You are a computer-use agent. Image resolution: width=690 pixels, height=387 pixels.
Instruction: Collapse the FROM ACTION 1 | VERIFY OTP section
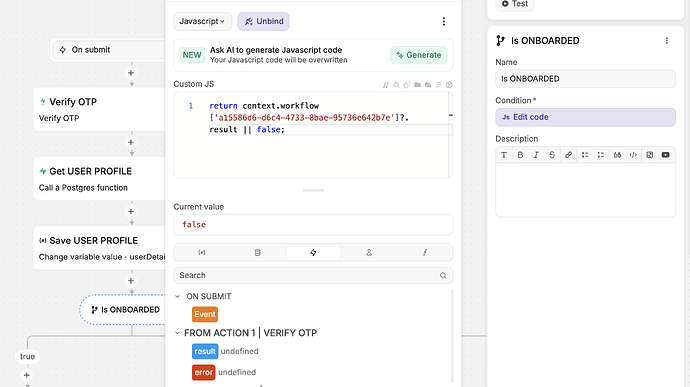[177, 333]
